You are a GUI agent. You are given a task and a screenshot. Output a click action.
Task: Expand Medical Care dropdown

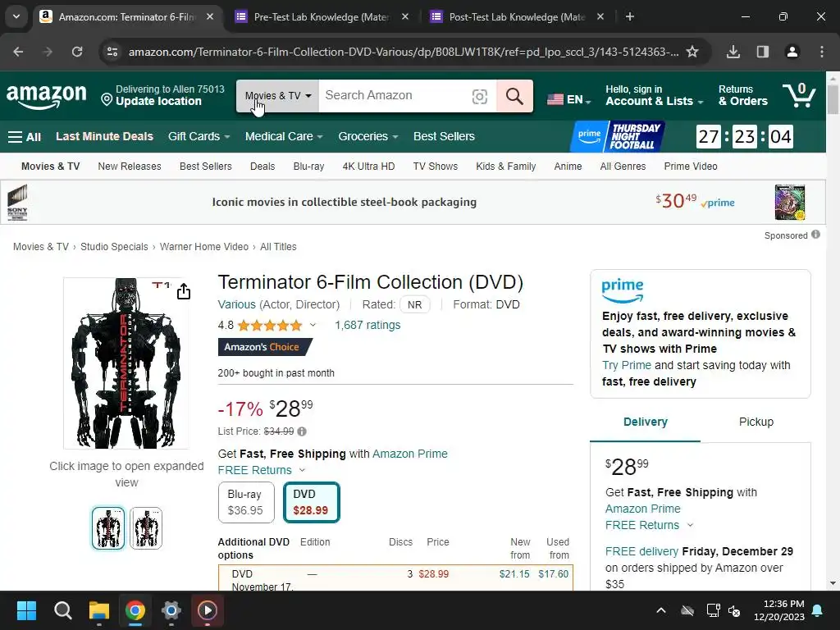284,137
